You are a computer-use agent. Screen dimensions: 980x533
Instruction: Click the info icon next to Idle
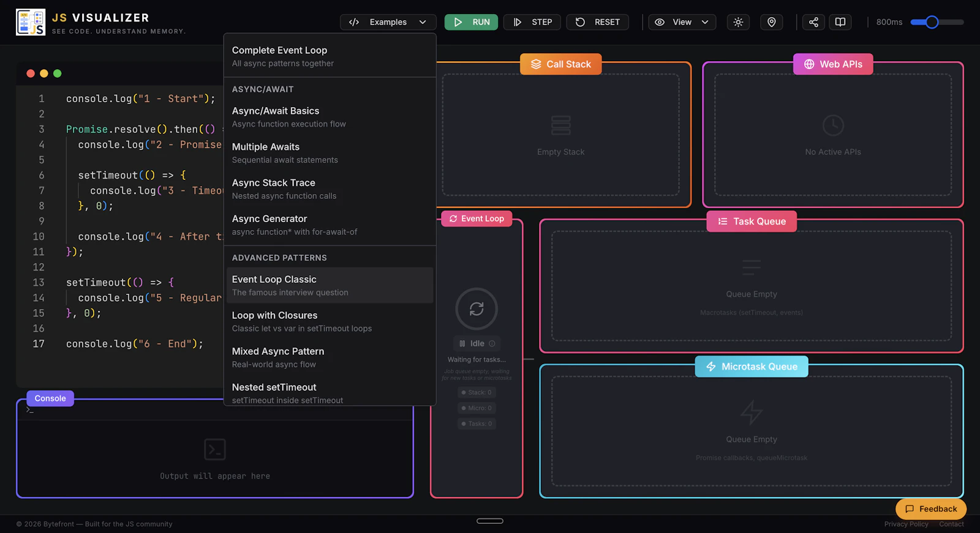pos(492,344)
